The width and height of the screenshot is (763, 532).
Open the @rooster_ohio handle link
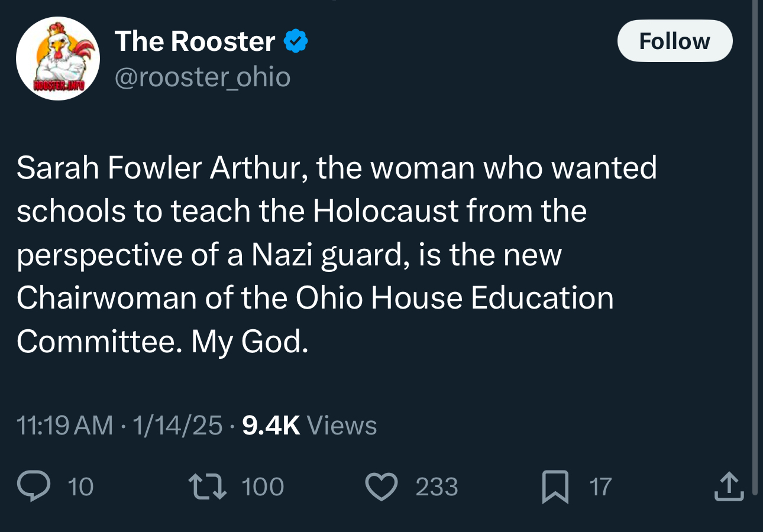point(202,77)
